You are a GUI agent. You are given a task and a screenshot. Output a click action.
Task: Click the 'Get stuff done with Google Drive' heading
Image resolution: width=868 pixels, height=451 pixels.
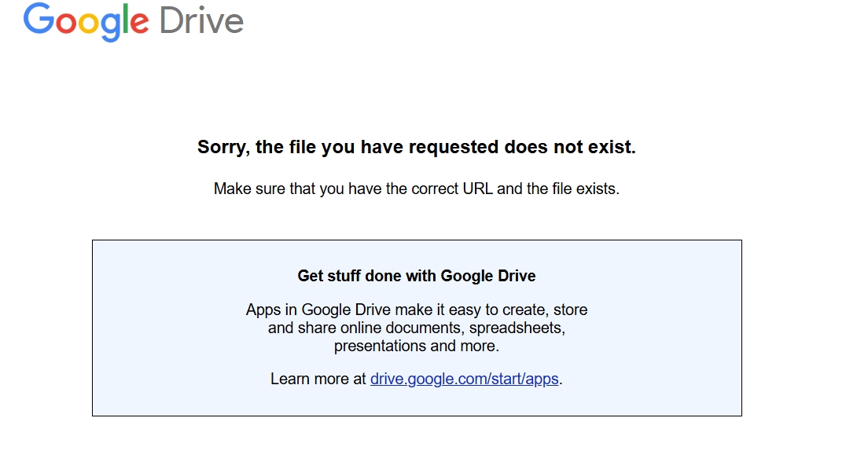417,276
